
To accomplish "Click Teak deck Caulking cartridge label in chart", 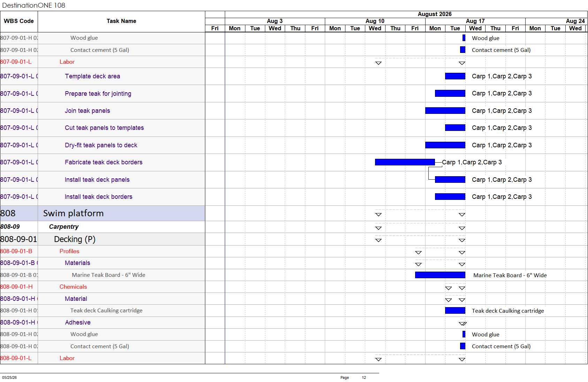I will point(508,311).
